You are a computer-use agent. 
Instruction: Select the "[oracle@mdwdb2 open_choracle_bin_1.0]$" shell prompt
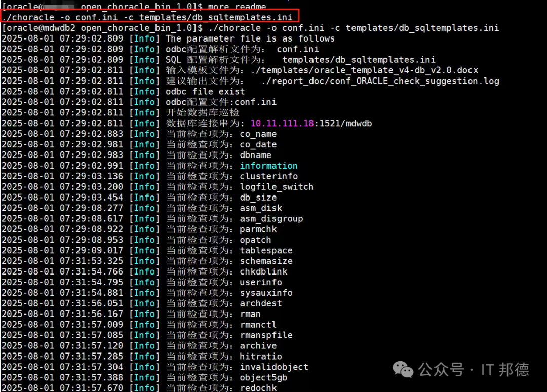click(x=102, y=28)
